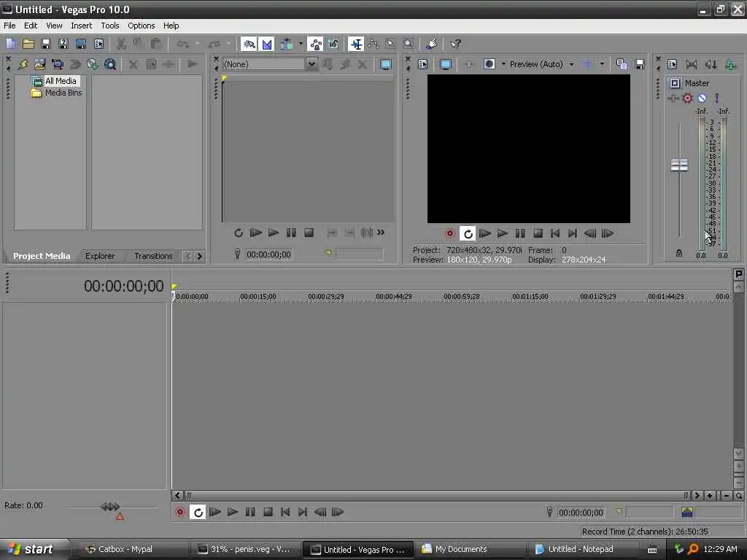Open the File menu
This screenshot has width=747, height=560.
(x=9, y=26)
